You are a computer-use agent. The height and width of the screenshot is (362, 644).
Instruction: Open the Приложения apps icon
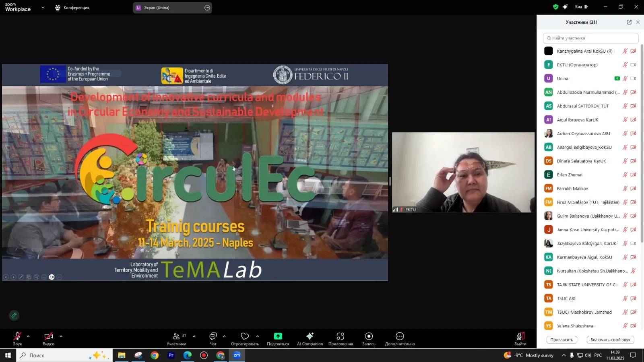click(341, 337)
